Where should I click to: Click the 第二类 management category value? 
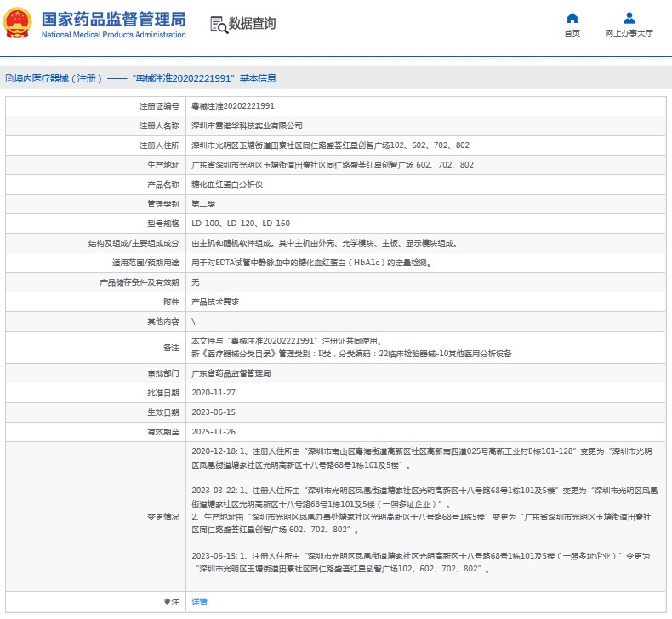point(203,204)
